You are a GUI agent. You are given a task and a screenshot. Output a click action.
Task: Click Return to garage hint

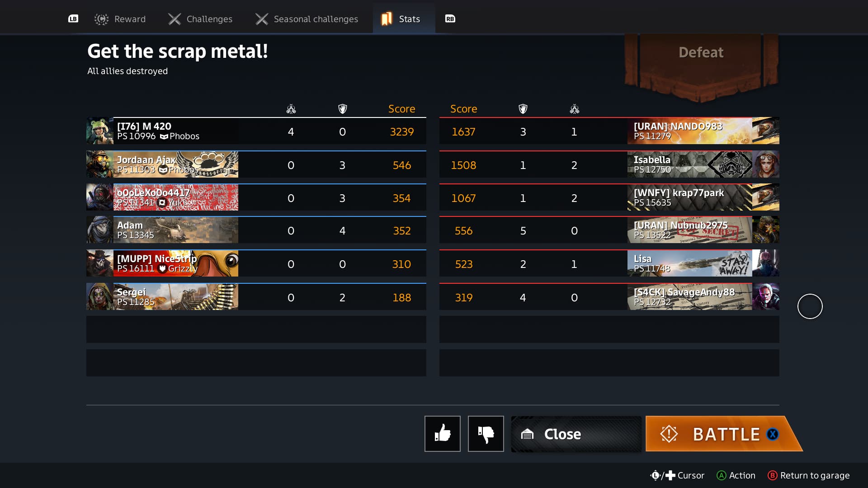pos(808,475)
